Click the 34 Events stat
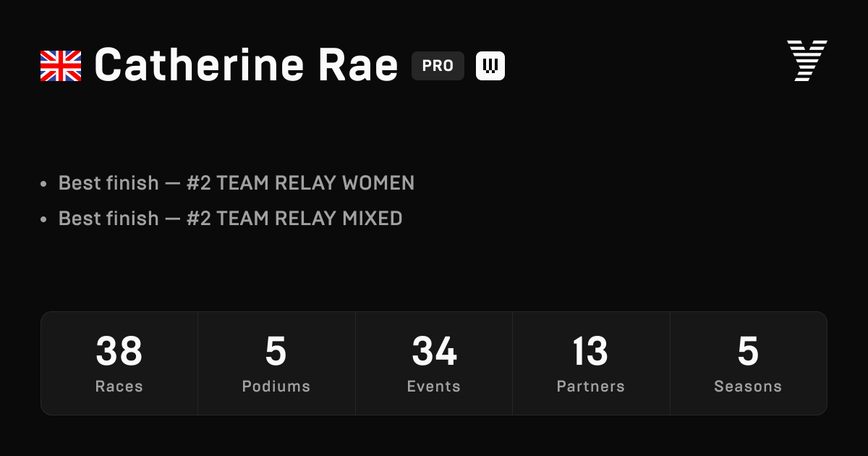868x456 pixels. (434, 363)
